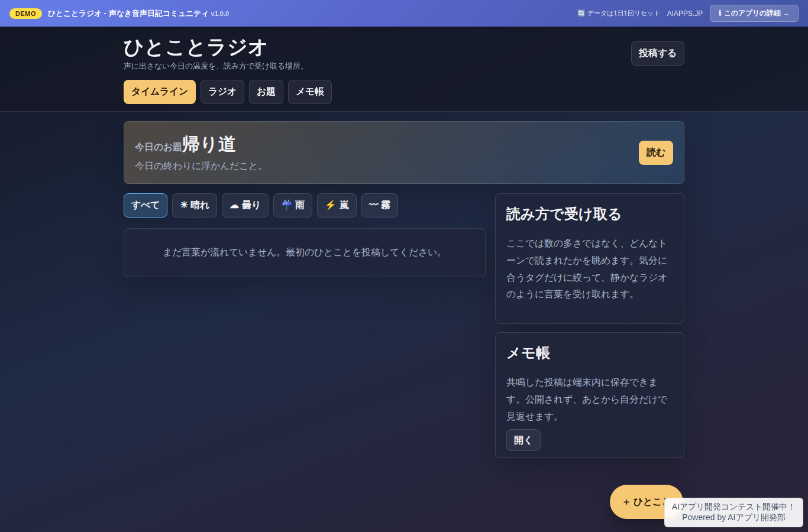Switch to the タイムライン tab
The height and width of the screenshot is (532, 808).
click(160, 92)
